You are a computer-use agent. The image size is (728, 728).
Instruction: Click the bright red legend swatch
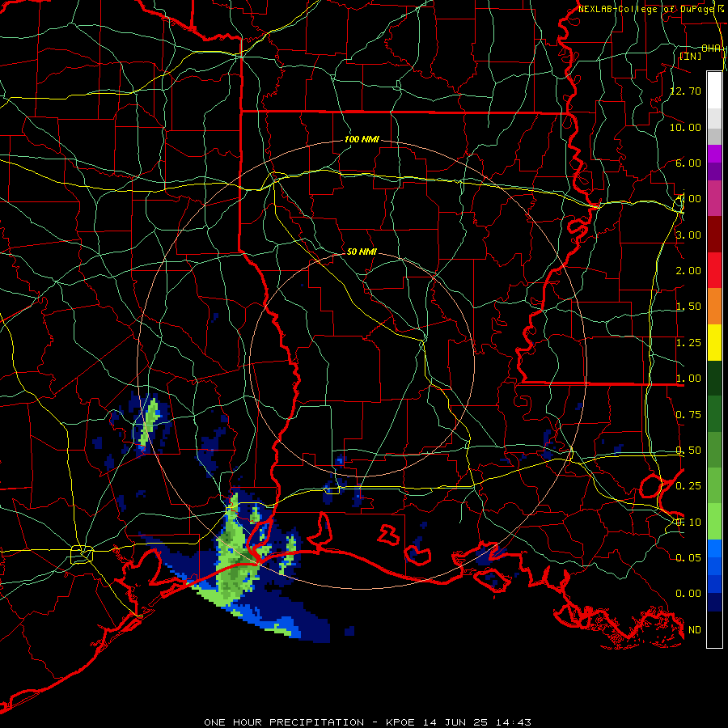714,270
